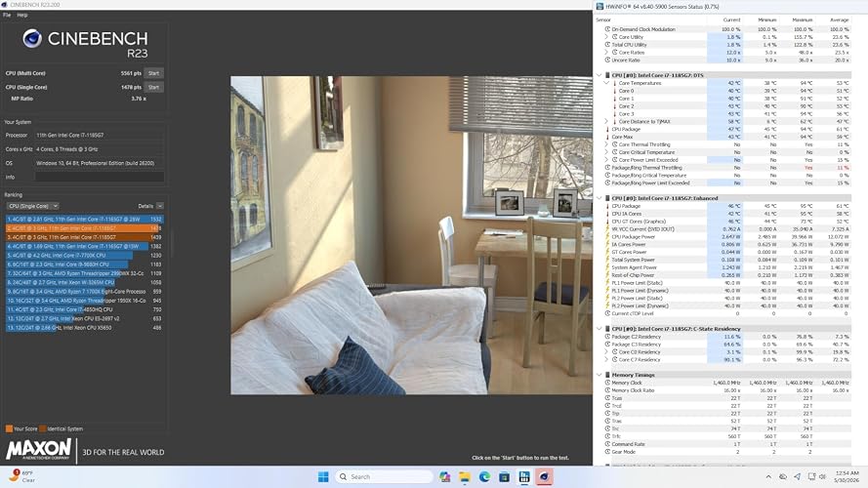Click the dark-orange Identical System legend swatch

[43, 428]
